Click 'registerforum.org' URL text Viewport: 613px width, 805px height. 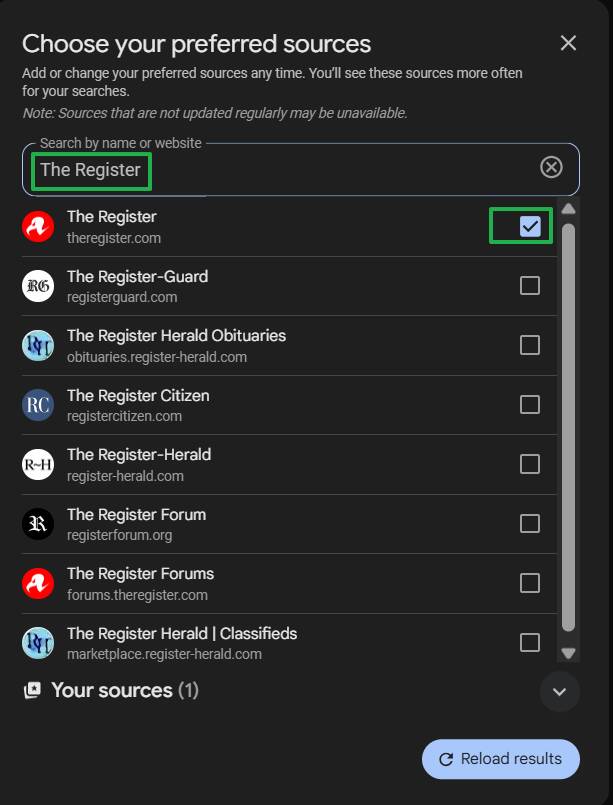click(x=119, y=535)
